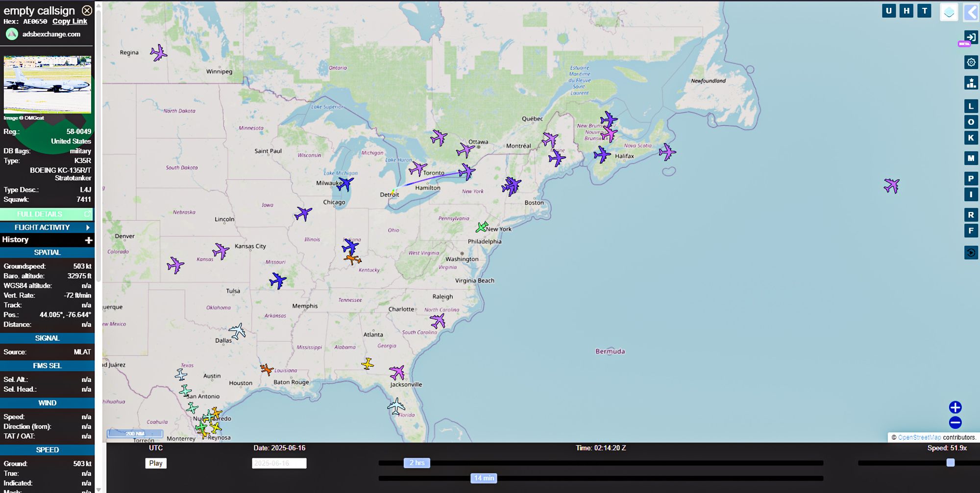Click the replay circular icon on right
The height and width of the screenshot is (493, 980).
tap(971, 253)
